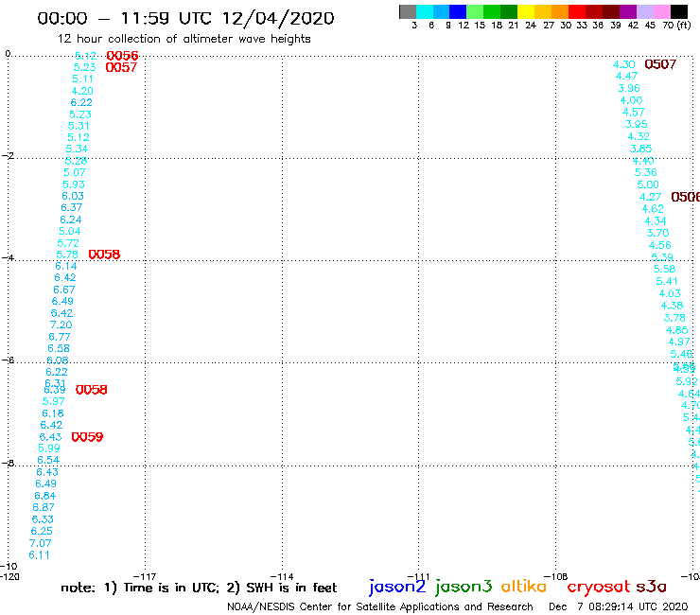Click the wave height value '4.00'
The image size is (700, 615).
coord(631,100)
